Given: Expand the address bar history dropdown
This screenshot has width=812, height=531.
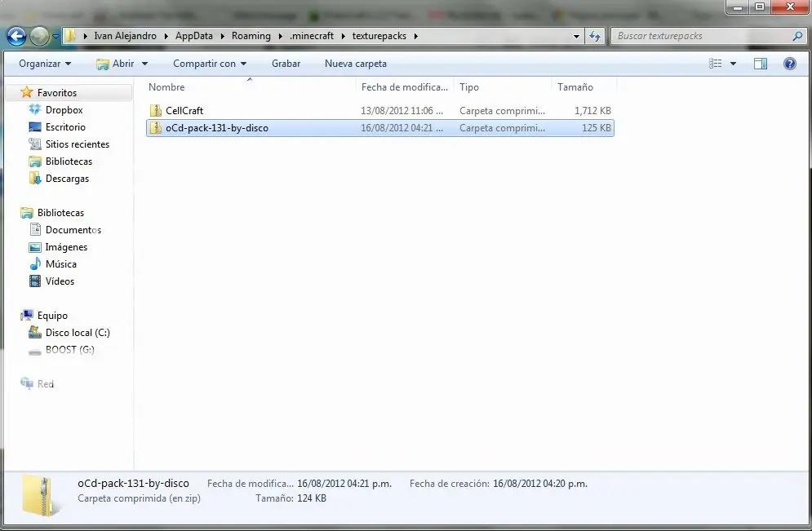Looking at the screenshot, I should pos(576,36).
